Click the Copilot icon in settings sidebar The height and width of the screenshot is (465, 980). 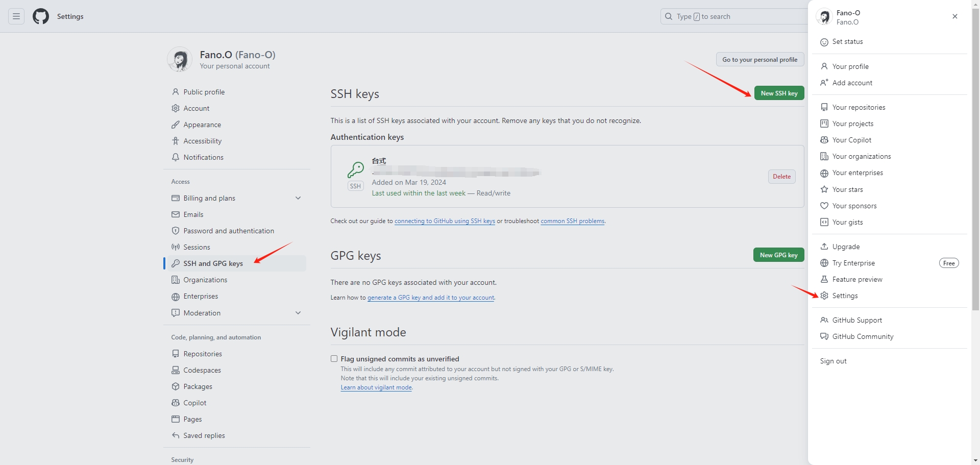pos(176,403)
